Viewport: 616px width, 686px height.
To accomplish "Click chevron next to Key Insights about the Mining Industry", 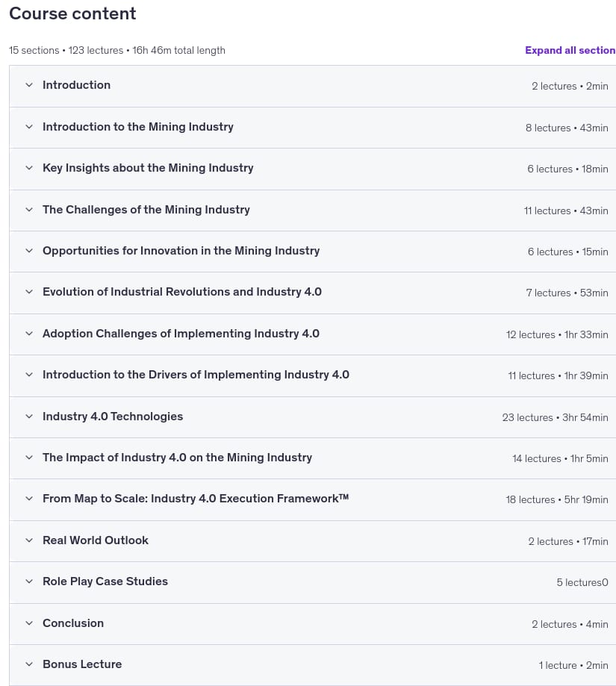I will pyautogui.click(x=29, y=168).
